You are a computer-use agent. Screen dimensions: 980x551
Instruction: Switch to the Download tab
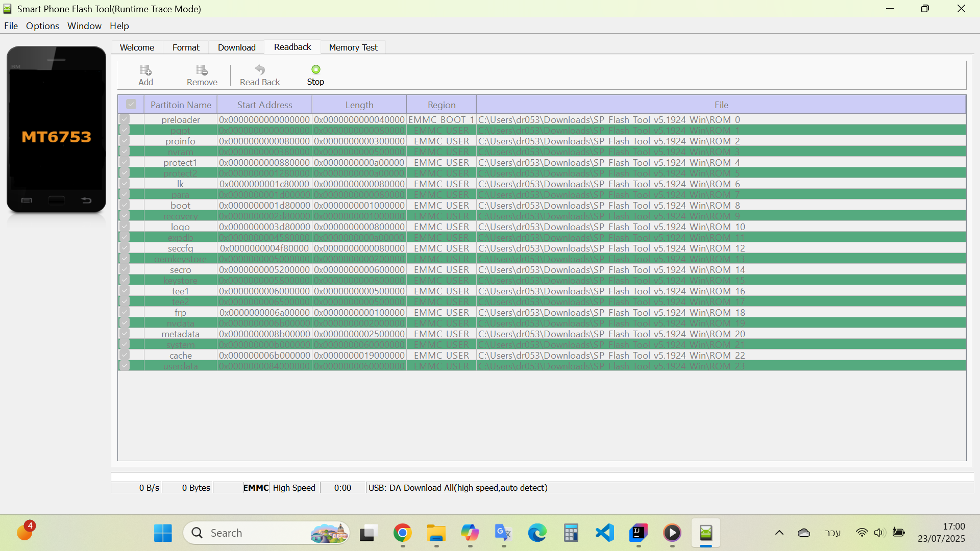click(236, 47)
